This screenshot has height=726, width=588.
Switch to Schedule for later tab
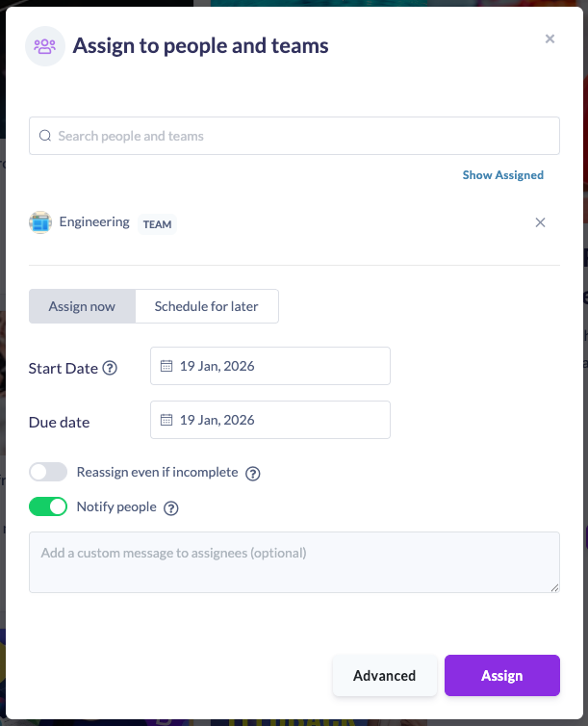pos(206,306)
